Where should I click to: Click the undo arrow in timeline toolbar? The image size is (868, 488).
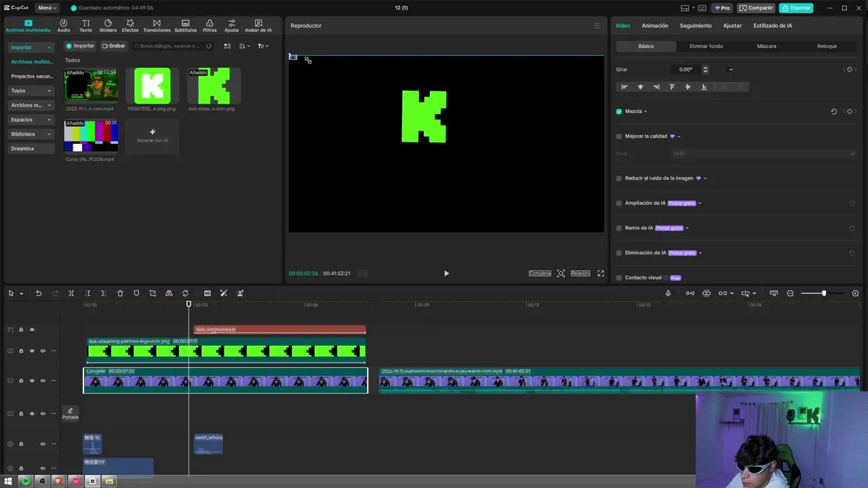39,293
